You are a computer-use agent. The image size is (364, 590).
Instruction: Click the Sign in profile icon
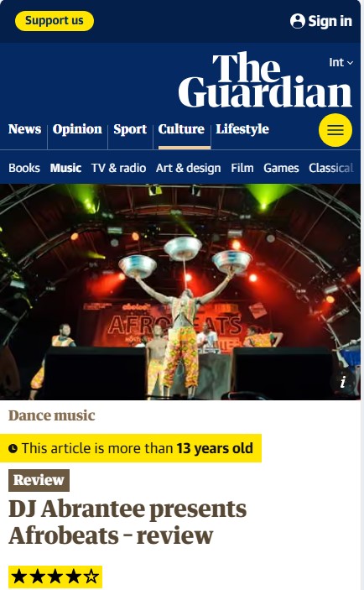point(297,21)
